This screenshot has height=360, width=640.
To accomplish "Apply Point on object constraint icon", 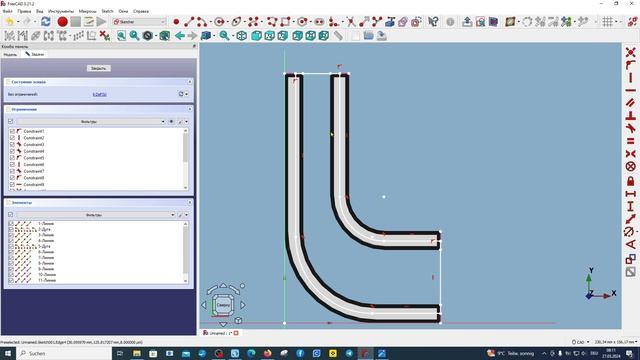I will click(x=631, y=65).
